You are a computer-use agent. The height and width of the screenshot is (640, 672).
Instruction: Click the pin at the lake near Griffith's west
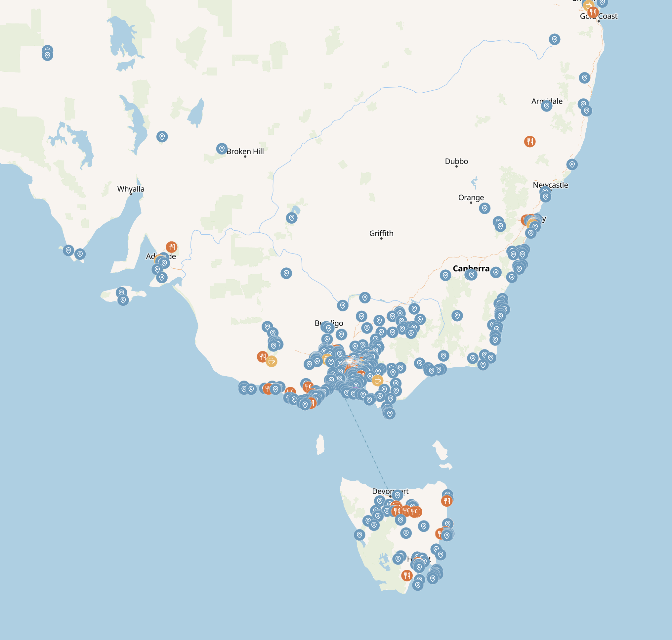click(x=291, y=218)
